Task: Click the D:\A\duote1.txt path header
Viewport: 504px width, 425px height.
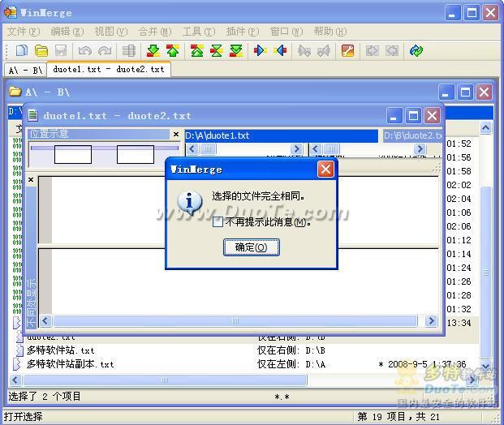Action: [282, 135]
